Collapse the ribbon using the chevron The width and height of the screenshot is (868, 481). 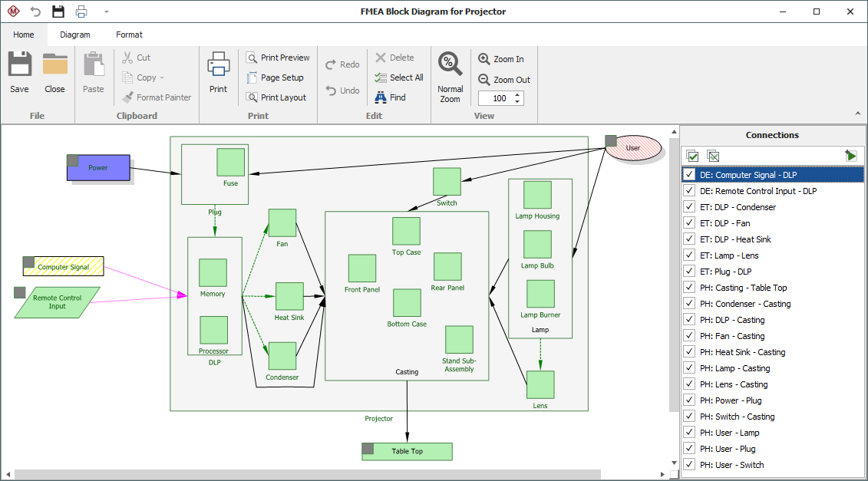[x=858, y=114]
